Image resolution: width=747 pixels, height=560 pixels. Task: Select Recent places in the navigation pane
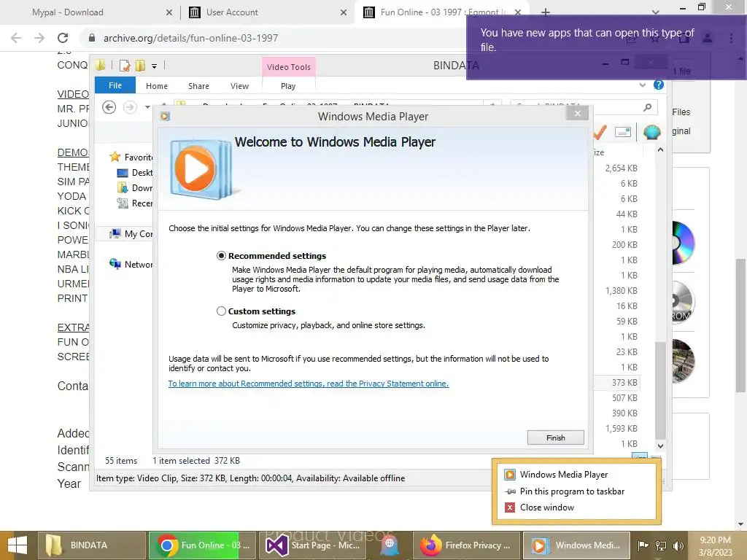[x=135, y=203]
